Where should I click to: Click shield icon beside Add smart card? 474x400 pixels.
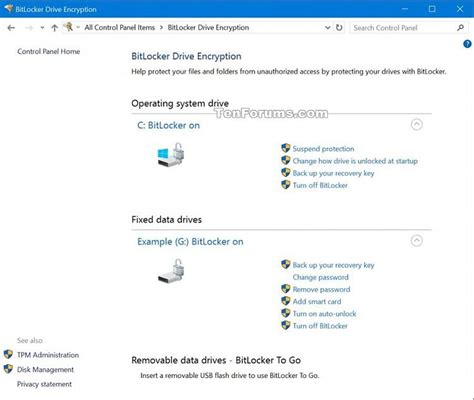(x=286, y=301)
